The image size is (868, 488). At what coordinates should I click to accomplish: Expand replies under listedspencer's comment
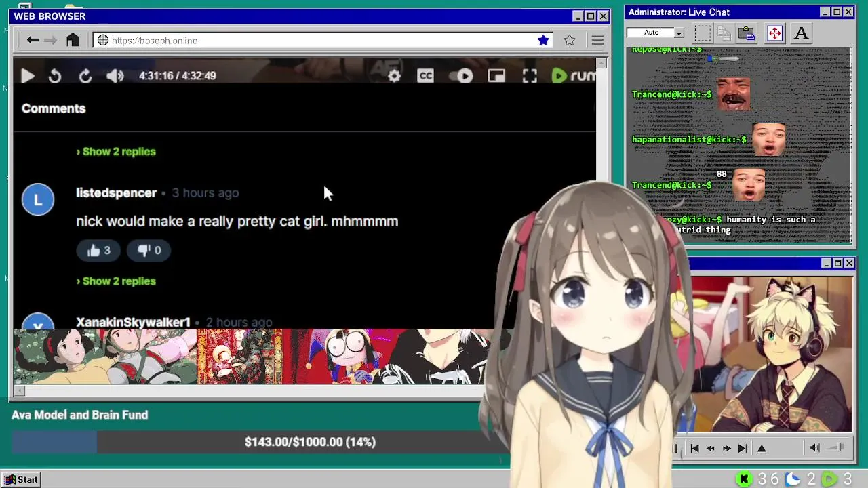coord(116,281)
